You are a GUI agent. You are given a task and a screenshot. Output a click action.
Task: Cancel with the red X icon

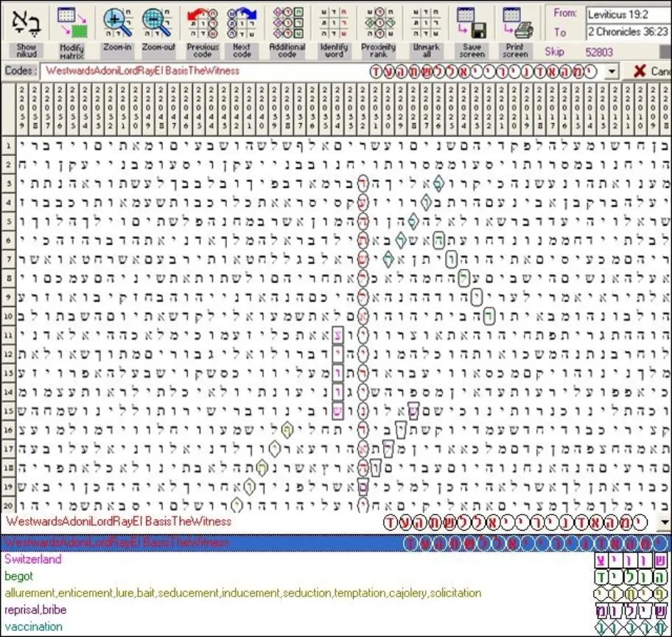tap(640, 71)
